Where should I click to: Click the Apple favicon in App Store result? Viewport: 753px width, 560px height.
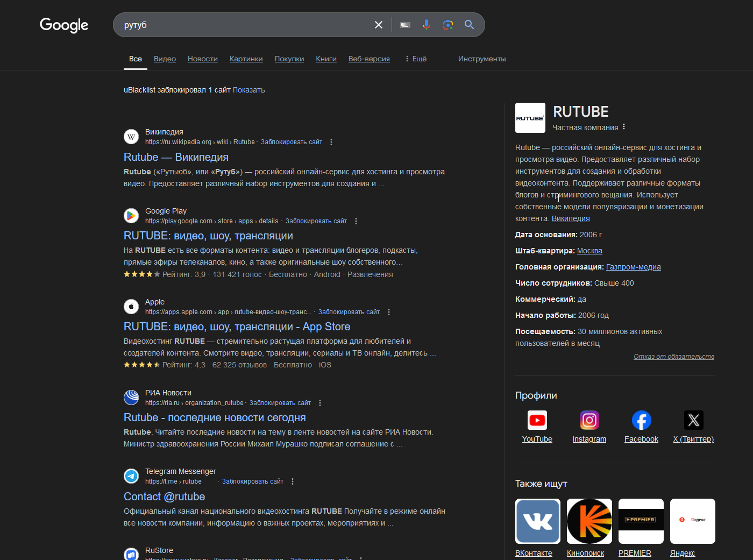[131, 307]
